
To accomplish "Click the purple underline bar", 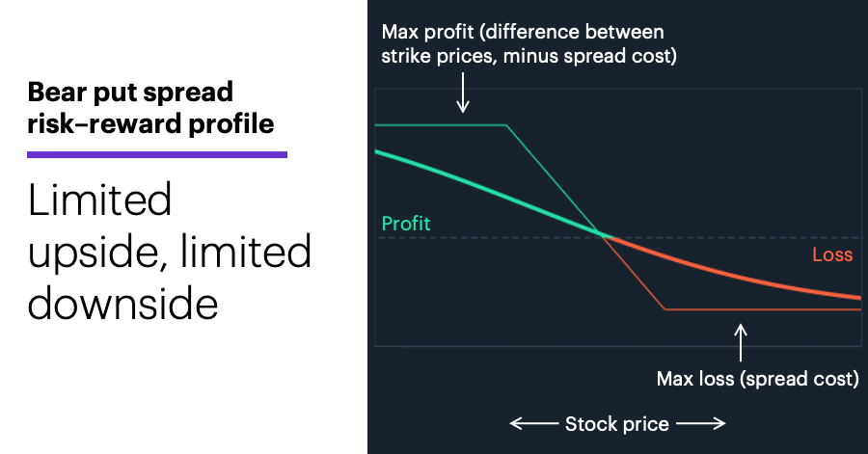I will click(157, 155).
